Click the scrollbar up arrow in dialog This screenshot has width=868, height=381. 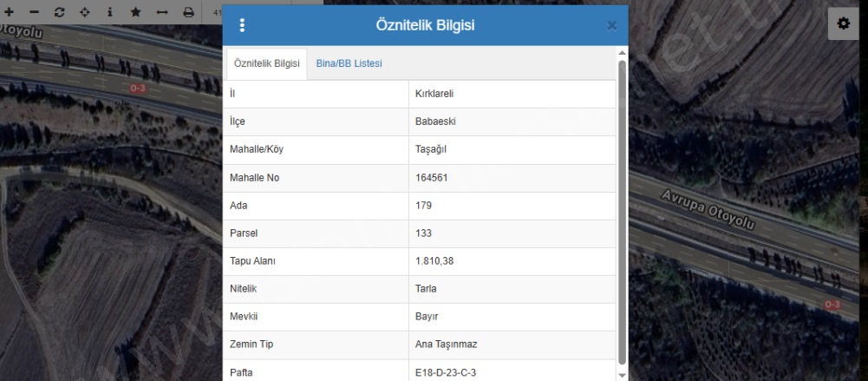click(x=622, y=53)
